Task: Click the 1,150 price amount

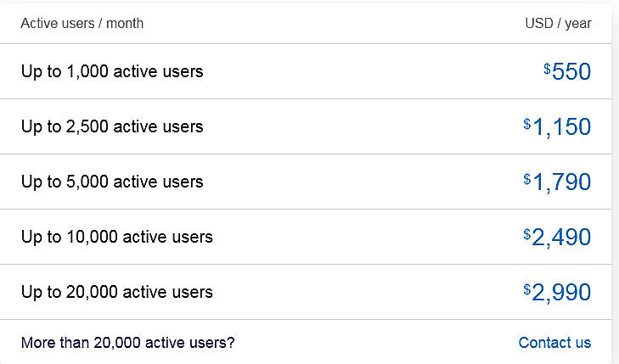Action: (x=561, y=127)
